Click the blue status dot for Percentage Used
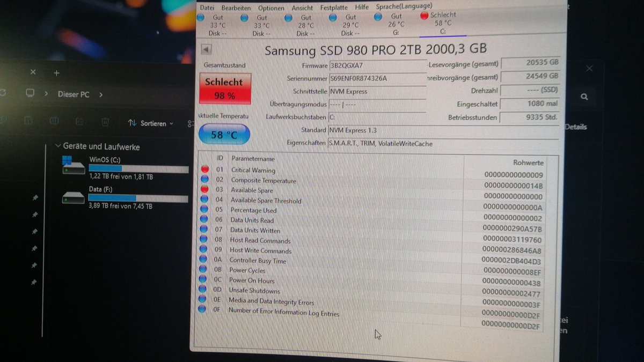644x362 pixels. coord(204,210)
